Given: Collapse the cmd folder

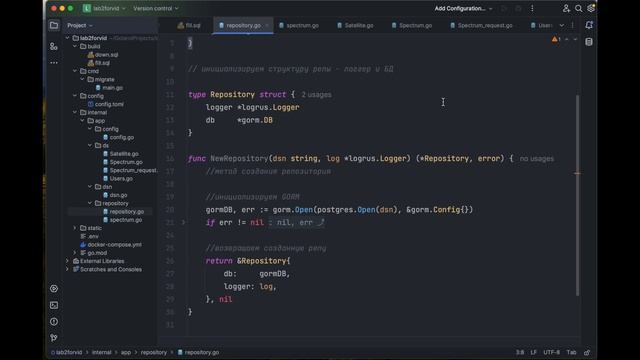Looking at the screenshot, I should coord(75,71).
